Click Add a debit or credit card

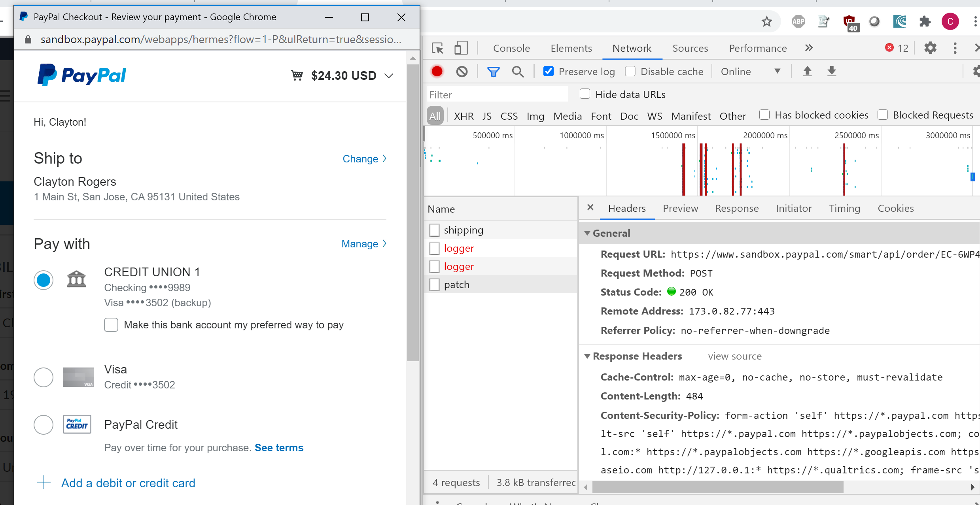coord(116,483)
